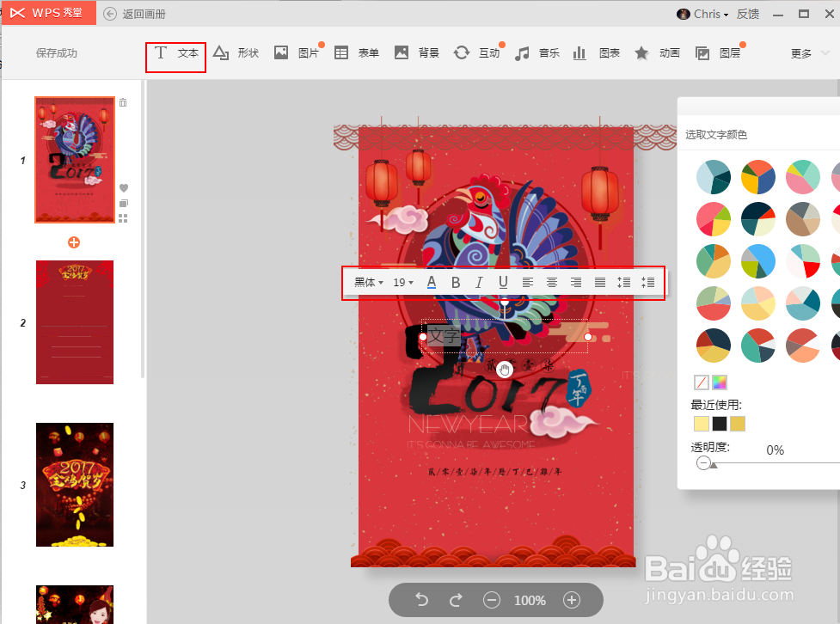The image size is (840, 624).
Task: Open the 图层 layers tool
Action: [717, 53]
